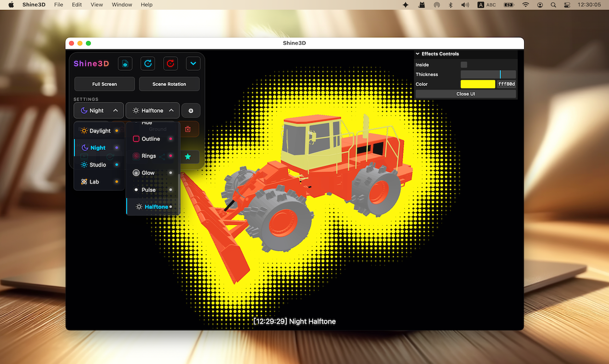Open the yellow Color swatch

[478, 84]
